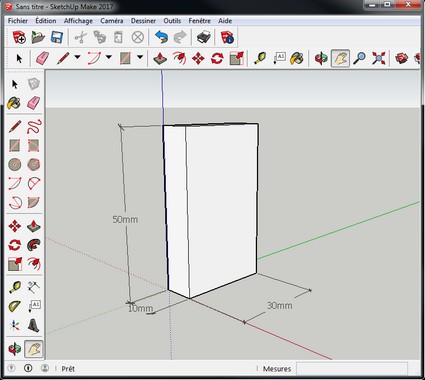Click the Cut scissors icon
Screen dimensions: 425x380
coord(80,37)
